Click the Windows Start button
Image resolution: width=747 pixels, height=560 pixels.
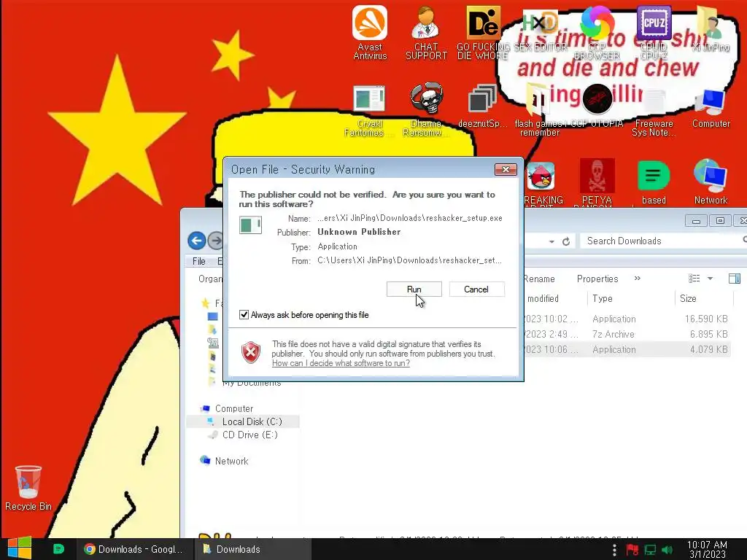pos(20,548)
